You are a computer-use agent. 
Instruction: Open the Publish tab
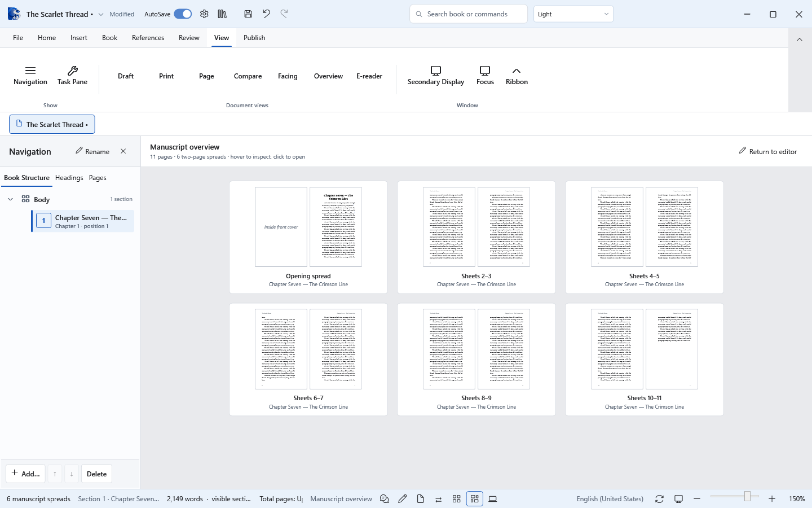coord(254,38)
